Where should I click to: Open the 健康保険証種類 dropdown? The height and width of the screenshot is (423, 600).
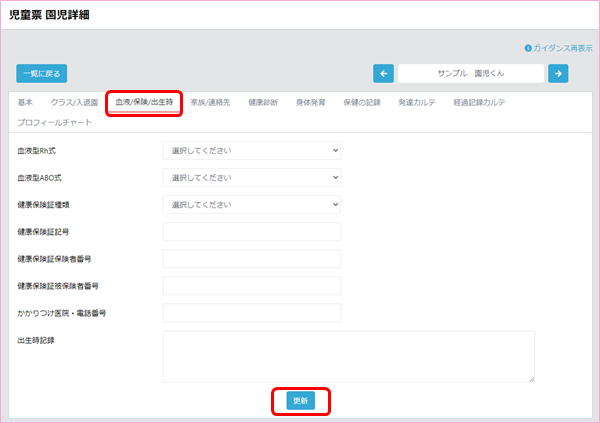251,205
